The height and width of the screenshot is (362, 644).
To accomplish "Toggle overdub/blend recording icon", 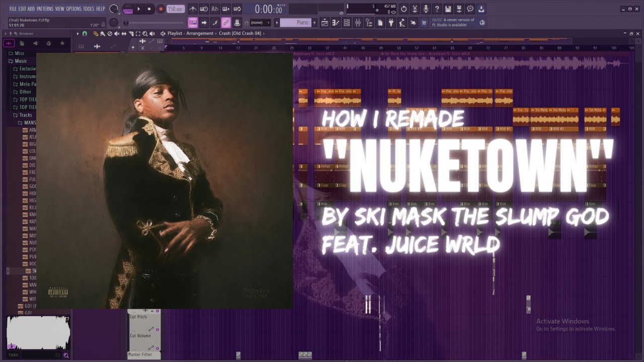I will (x=226, y=9).
